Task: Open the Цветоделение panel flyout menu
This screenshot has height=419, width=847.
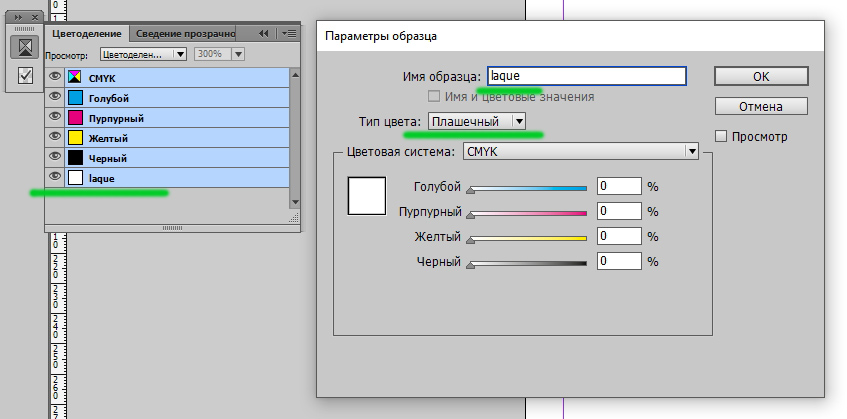Action: pyautogui.click(x=290, y=33)
